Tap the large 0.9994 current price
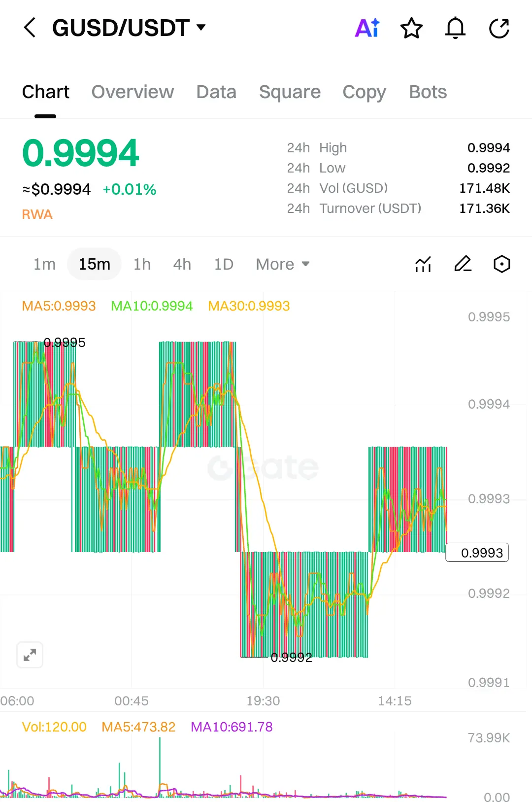The height and width of the screenshot is (802, 532). point(81,153)
